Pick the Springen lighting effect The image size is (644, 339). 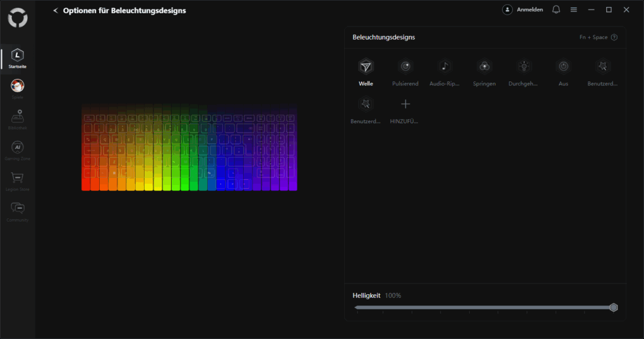(x=484, y=72)
